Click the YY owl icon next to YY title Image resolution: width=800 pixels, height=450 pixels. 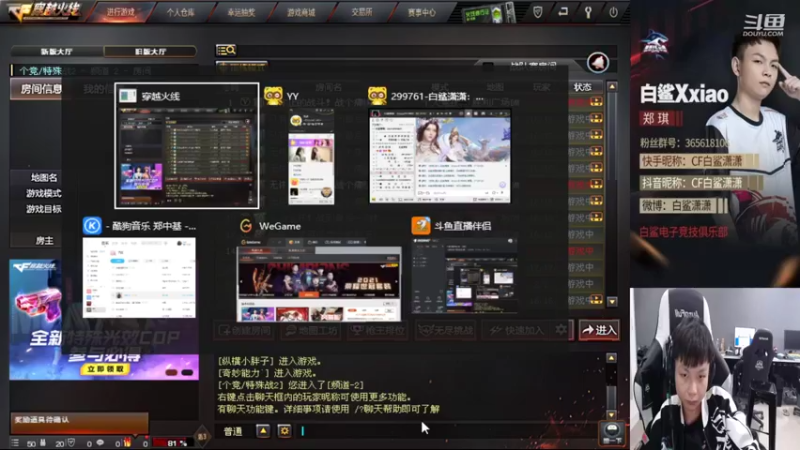coord(273,96)
